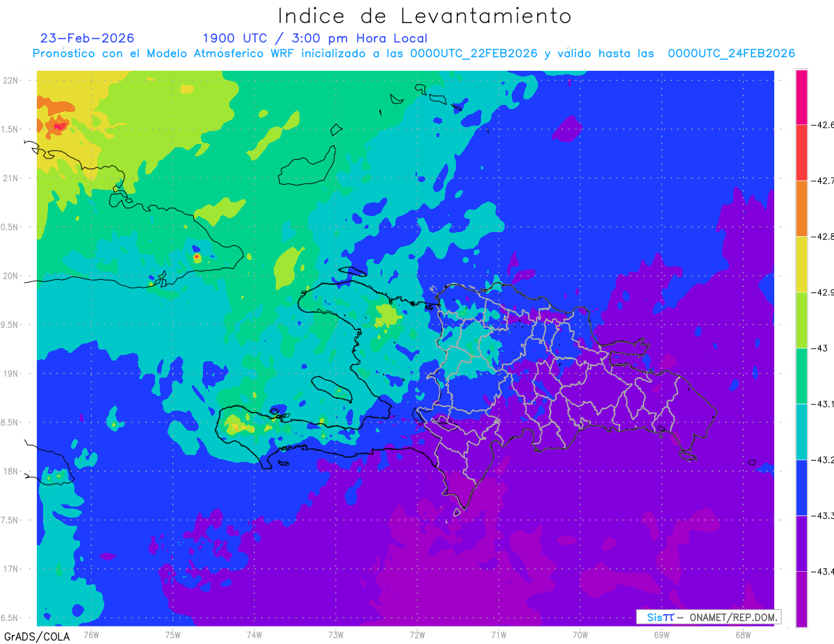Select the legend value "-43.4"
The width and height of the screenshot is (834, 644).
pos(822,571)
